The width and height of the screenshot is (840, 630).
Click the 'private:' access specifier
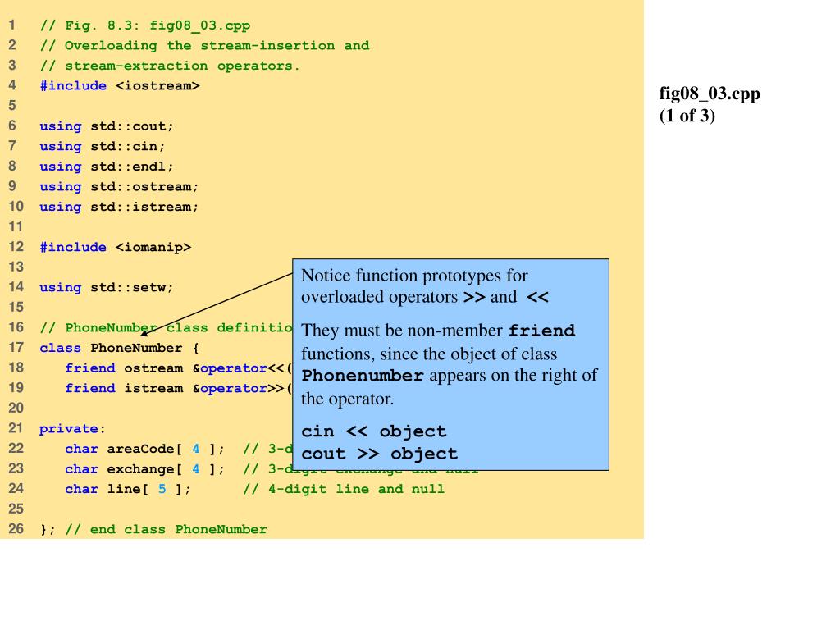pos(72,428)
